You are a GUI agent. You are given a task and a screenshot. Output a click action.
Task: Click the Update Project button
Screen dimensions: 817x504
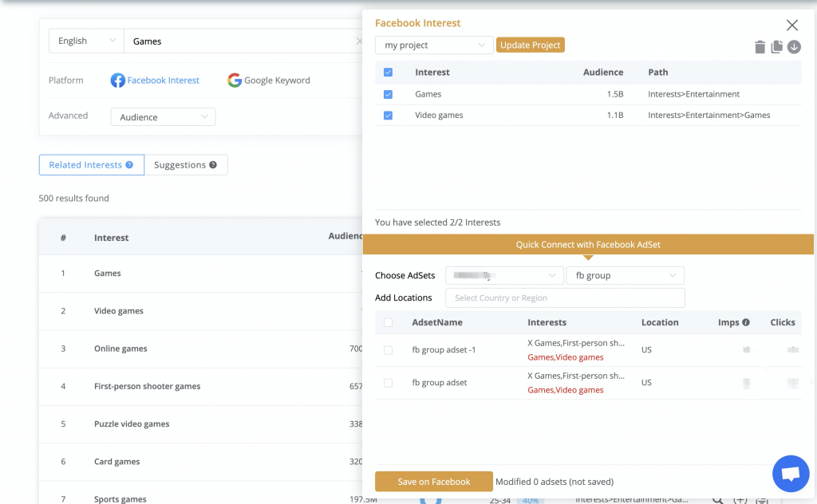(531, 45)
